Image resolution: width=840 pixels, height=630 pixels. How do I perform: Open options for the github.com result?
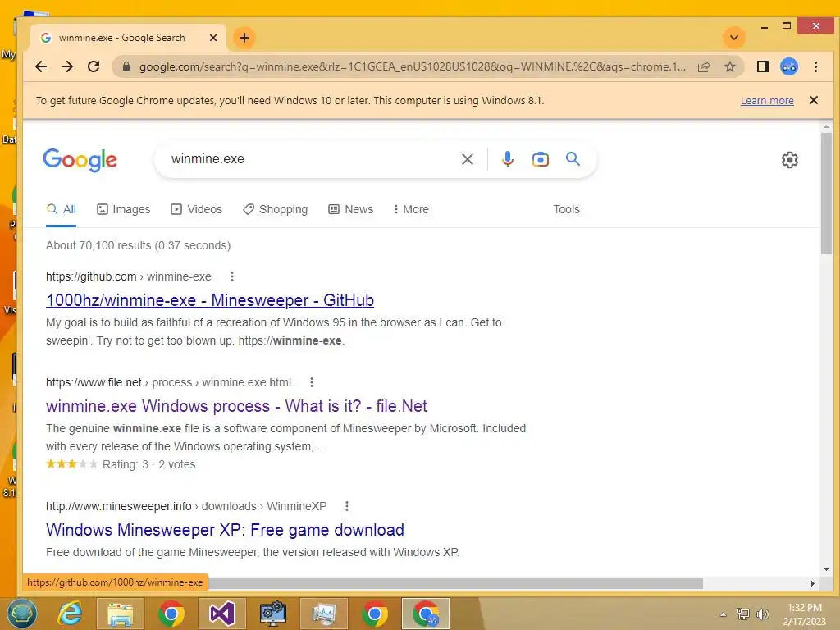[231, 276]
